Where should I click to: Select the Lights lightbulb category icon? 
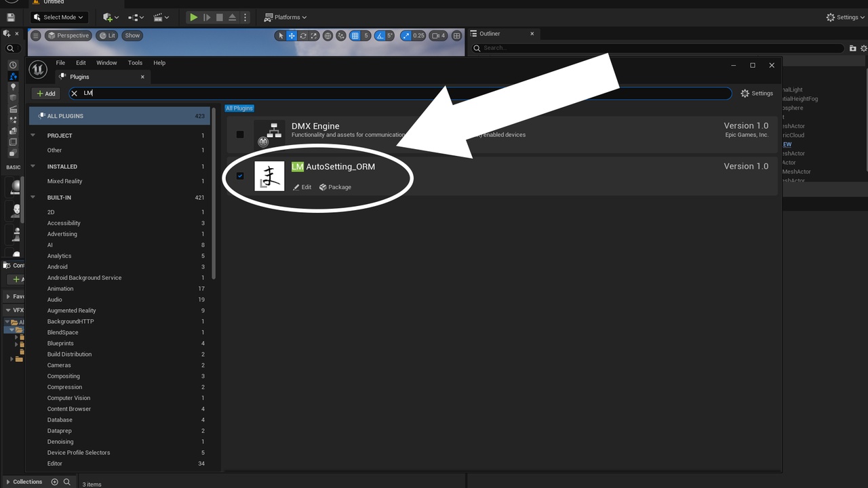13,87
